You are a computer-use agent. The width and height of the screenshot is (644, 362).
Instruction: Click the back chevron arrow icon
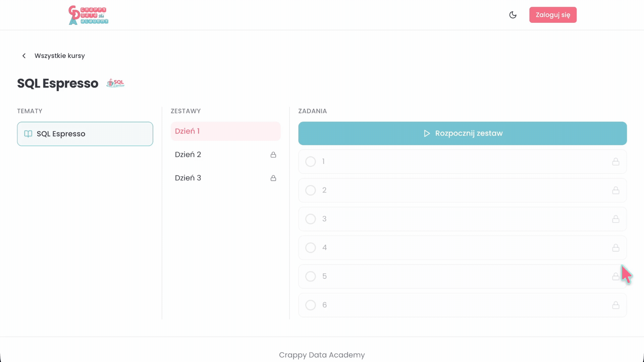pyautogui.click(x=24, y=56)
